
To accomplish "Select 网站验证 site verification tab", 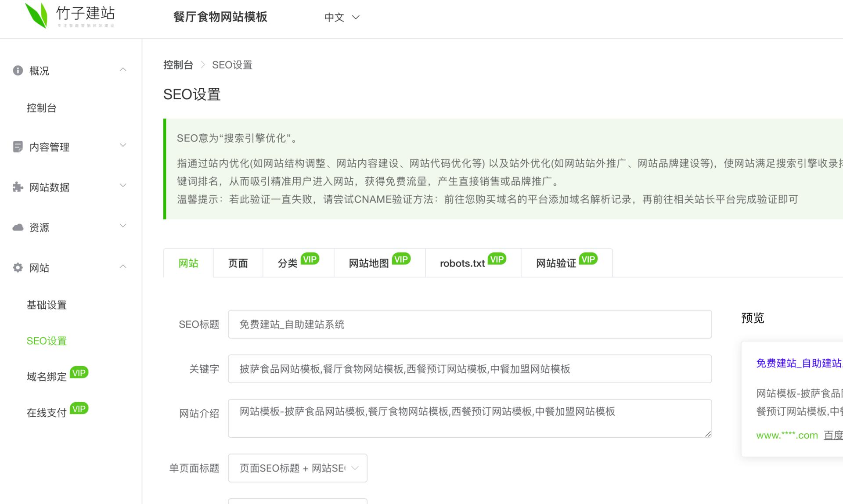I will coord(556,263).
